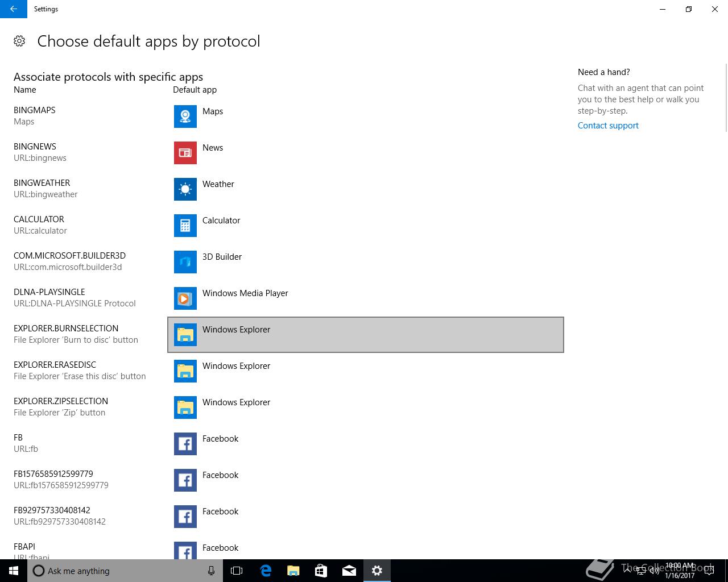The image size is (728, 582).
Task: Click 'File Explorer 'Zip' button' description
Action: [59, 413]
